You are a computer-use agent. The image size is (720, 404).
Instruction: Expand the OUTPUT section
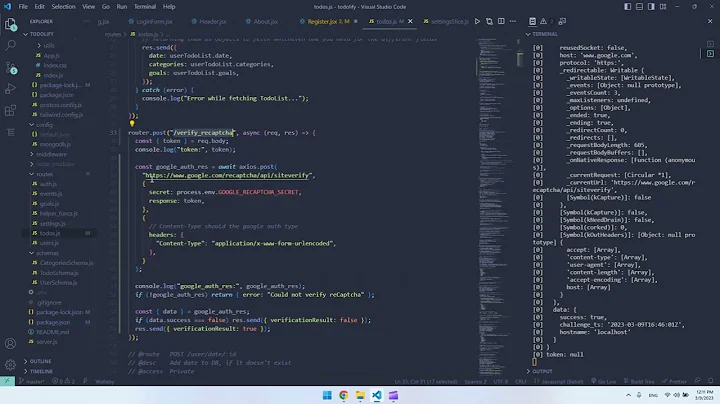(542, 371)
